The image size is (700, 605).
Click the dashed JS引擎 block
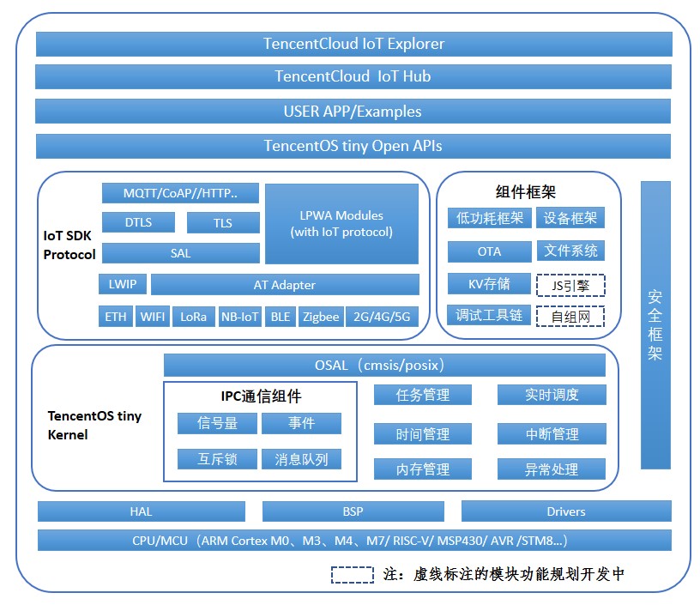(x=570, y=285)
